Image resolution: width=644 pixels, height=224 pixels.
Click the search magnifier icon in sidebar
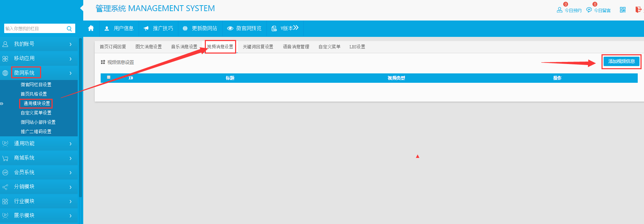[x=69, y=29]
